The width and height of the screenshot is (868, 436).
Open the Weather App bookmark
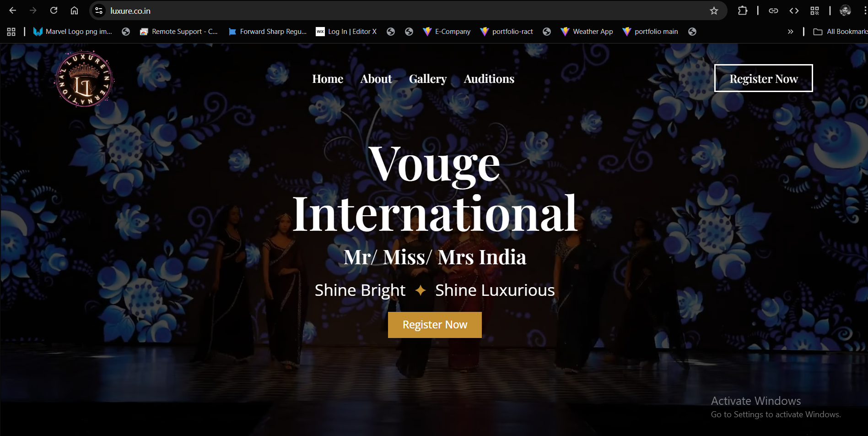(x=587, y=32)
